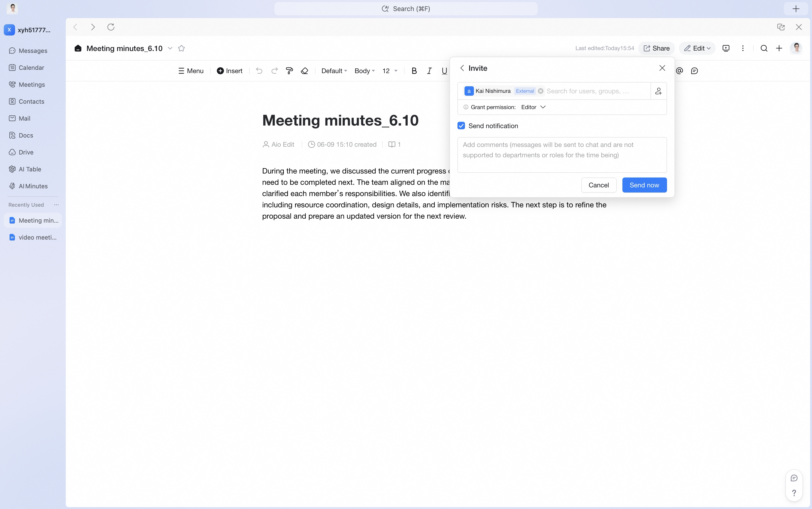812x509 pixels.
Task: Uncheck Send notification checkbox
Action: (461, 126)
